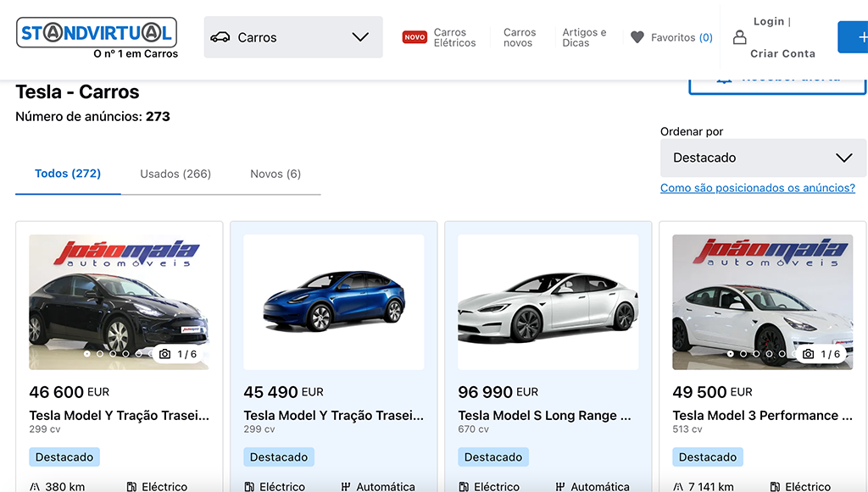
Task: Click the blue plus button
Action: pos(853,37)
